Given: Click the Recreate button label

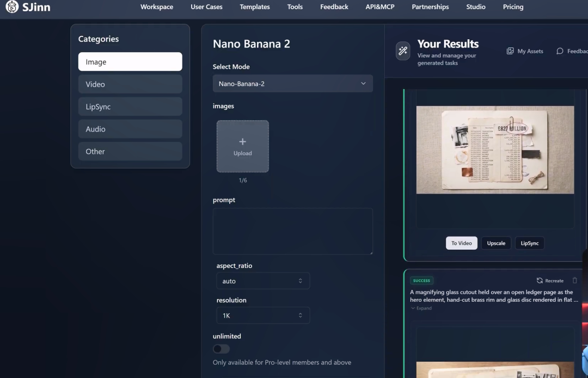Looking at the screenshot, I should pyautogui.click(x=554, y=281).
